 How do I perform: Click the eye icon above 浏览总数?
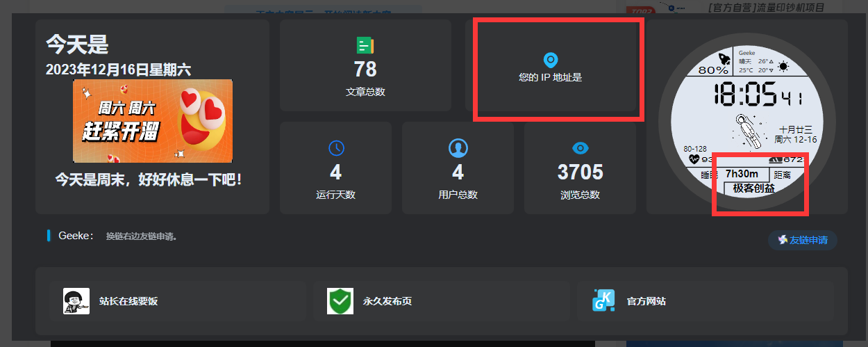(x=580, y=148)
